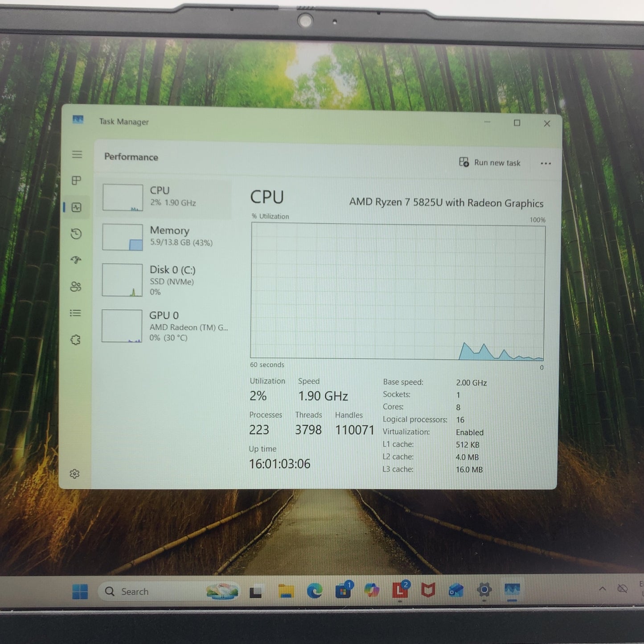Launch Microsoft Edge from the taskbar
This screenshot has height=644, width=644.
pos(315,591)
